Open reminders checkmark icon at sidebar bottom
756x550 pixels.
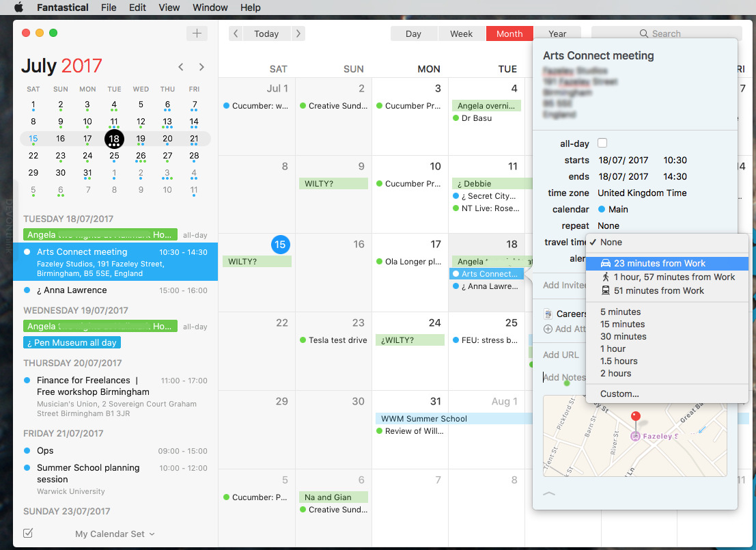pyautogui.click(x=28, y=533)
